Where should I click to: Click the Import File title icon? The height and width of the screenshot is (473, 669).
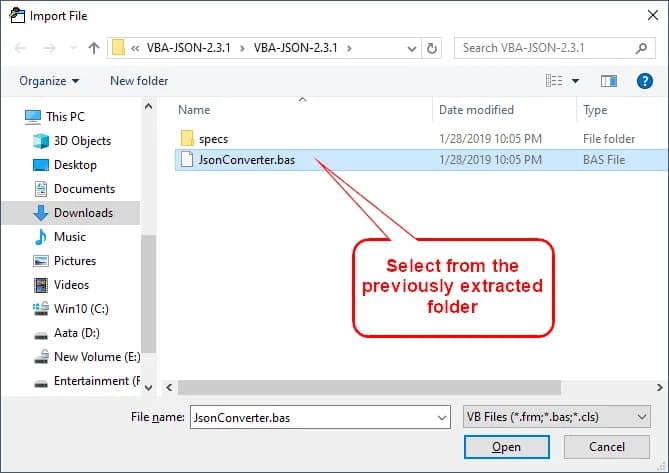tap(17, 15)
